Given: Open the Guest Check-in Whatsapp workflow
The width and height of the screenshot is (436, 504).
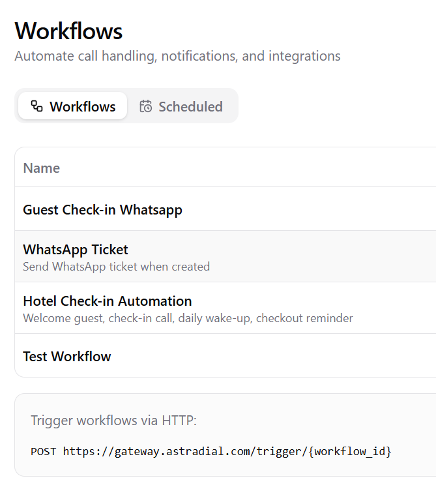Looking at the screenshot, I should [102, 209].
